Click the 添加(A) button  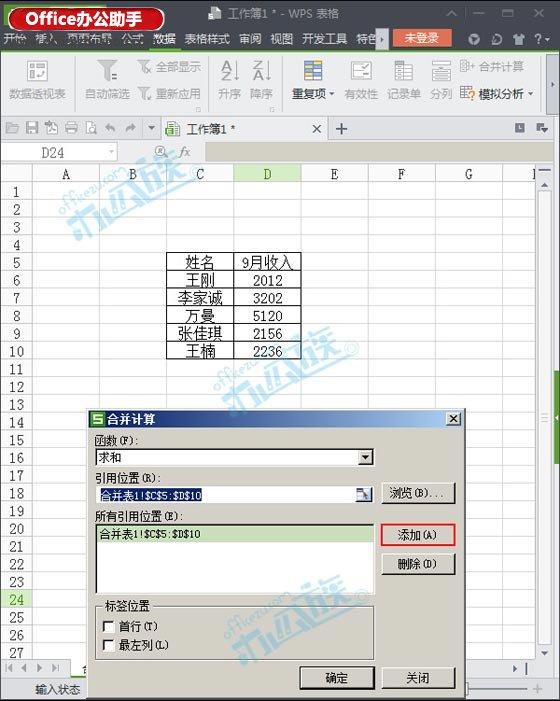418,535
